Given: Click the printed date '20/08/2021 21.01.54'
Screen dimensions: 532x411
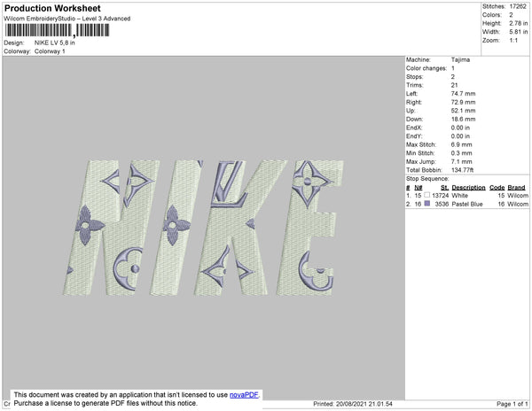Looking at the screenshot, I should 364,404.
